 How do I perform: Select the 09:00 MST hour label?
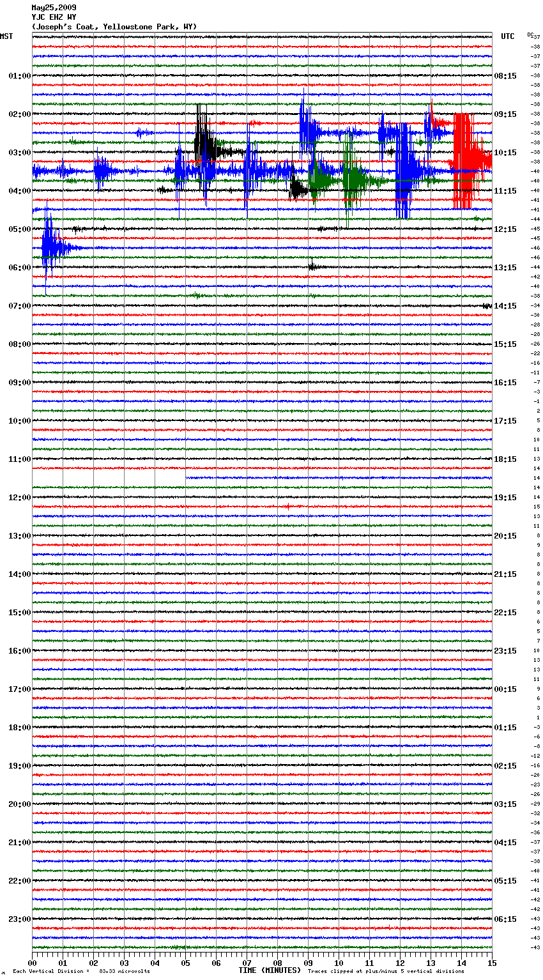[x=20, y=383]
